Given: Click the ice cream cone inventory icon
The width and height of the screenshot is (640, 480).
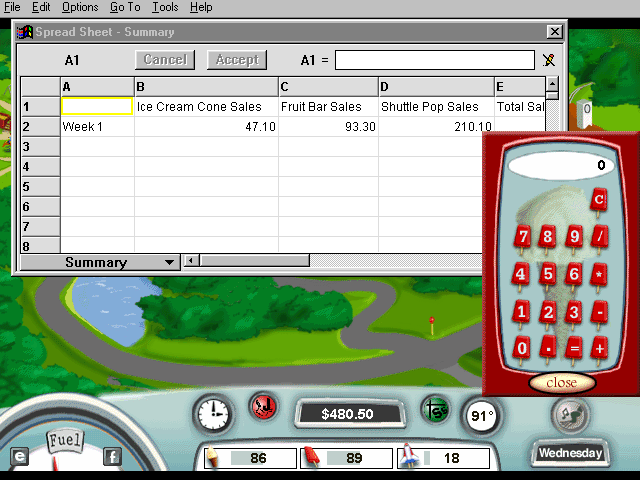Looking at the screenshot, I should click(213, 457).
